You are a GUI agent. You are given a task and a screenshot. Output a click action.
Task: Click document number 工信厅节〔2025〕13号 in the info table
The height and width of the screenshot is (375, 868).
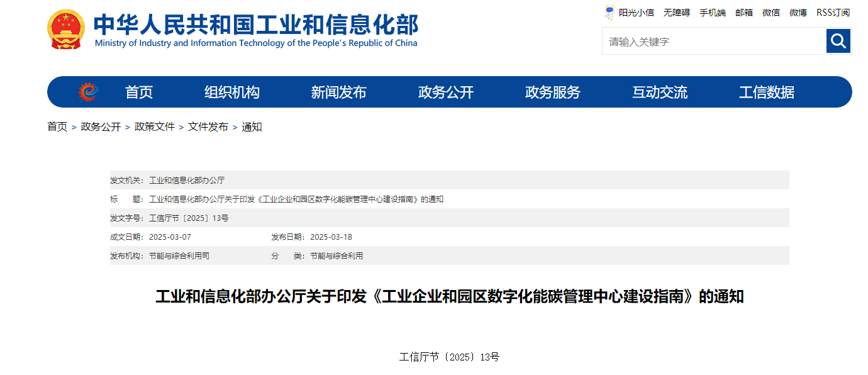point(189,218)
